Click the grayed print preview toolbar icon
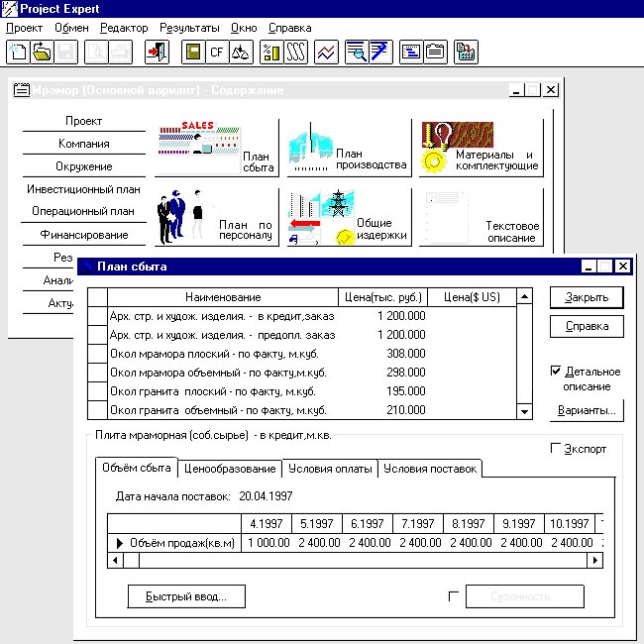The height and width of the screenshot is (644, 644). click(96, 52)
